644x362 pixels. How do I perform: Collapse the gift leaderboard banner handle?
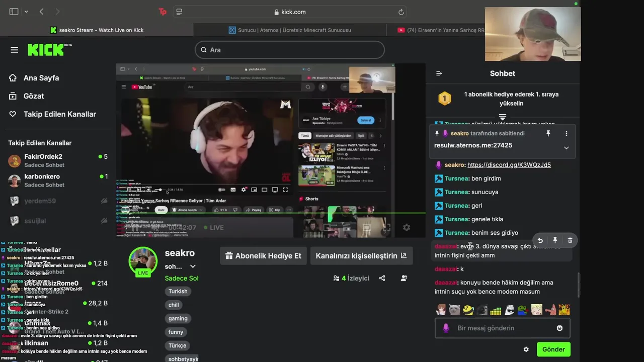[x=502, y=117]
